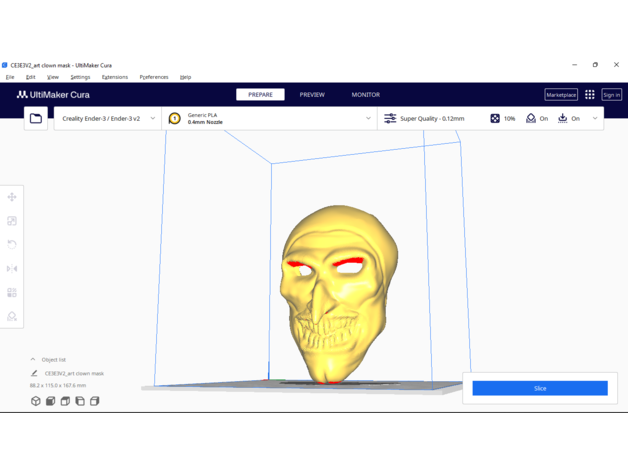Click the 10% infill setting
Screen dimensions: 628x472
point(502,118)
